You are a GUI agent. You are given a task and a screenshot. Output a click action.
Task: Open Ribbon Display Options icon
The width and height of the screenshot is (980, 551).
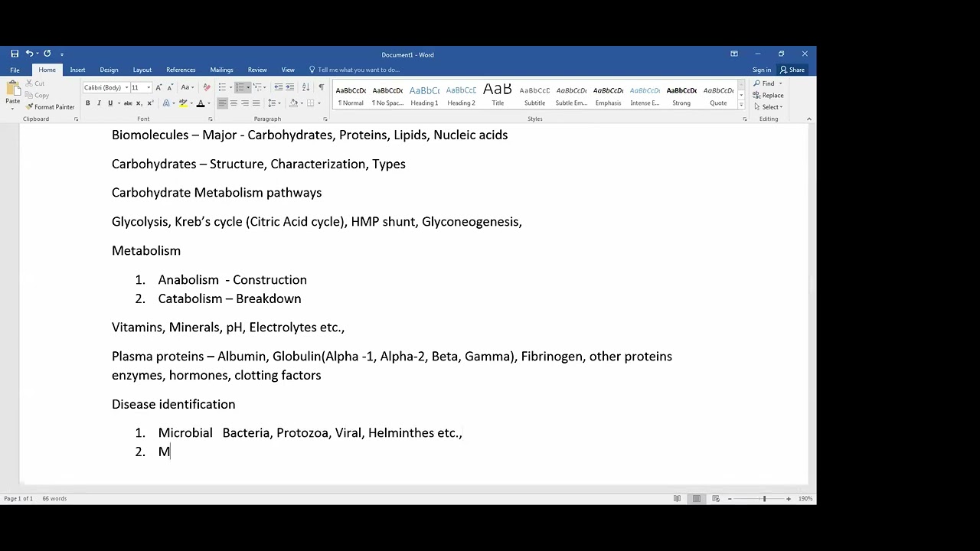[734, 54]
